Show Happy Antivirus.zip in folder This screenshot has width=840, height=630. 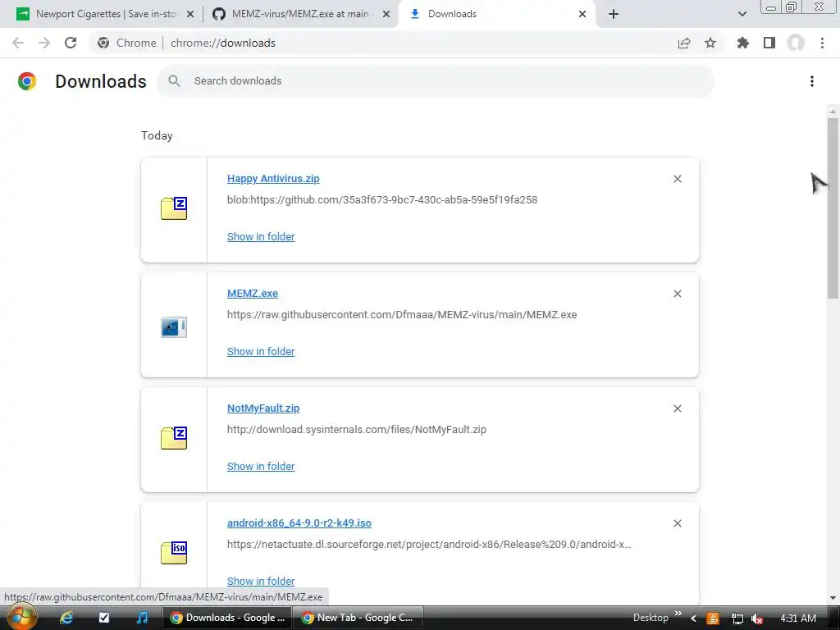(x=261, y=237)
